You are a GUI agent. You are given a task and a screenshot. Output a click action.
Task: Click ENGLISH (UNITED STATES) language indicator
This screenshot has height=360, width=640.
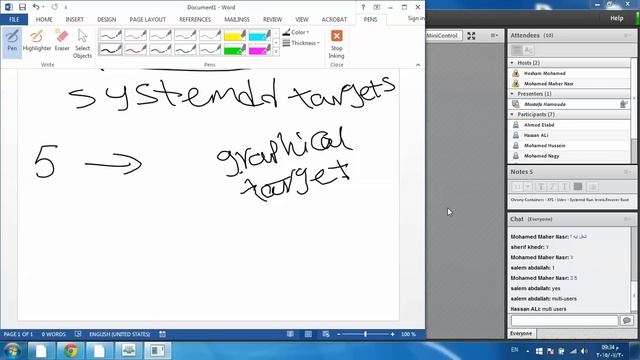(x=120, y=334)
